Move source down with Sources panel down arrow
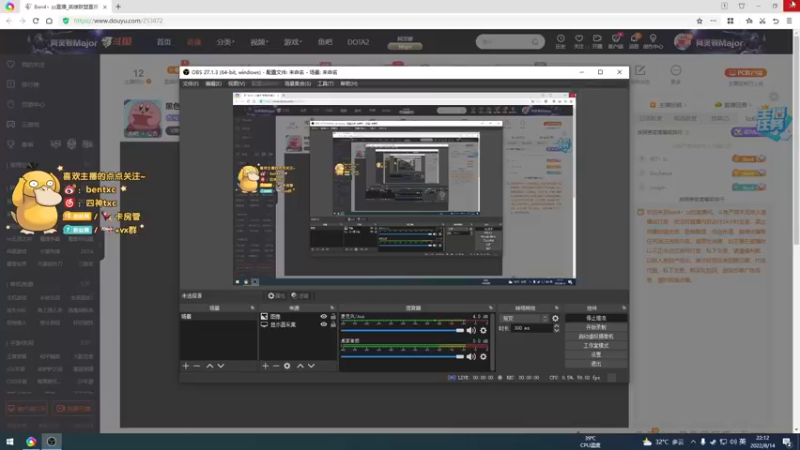The width and height of the screenshot is (800, 450). point(311,366)
